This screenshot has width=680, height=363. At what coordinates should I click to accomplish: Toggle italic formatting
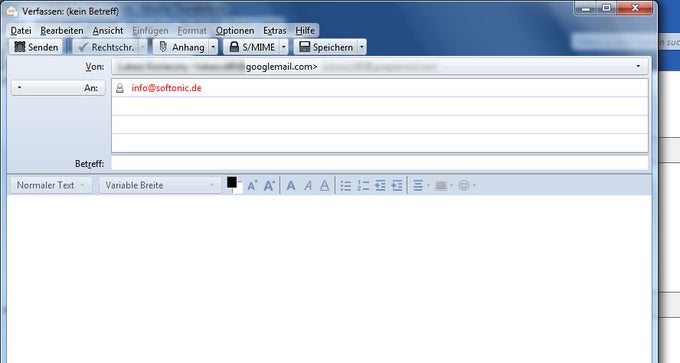[308, 186]
